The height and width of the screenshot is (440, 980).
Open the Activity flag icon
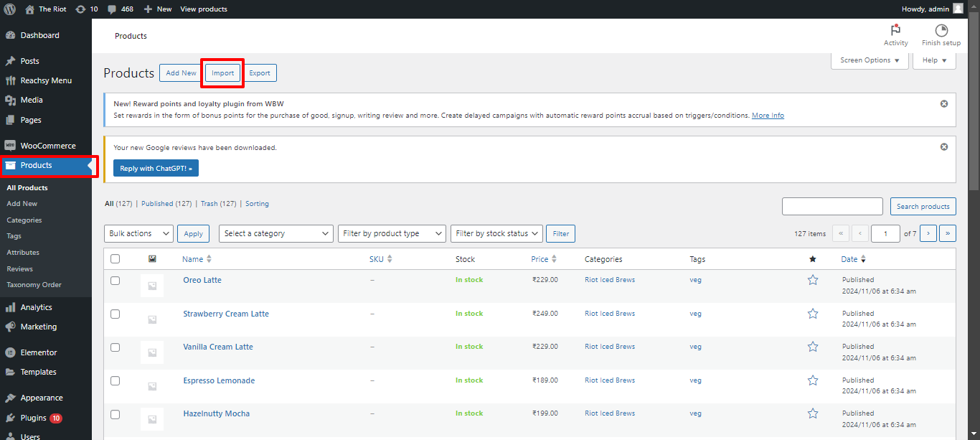coord(895,31)
